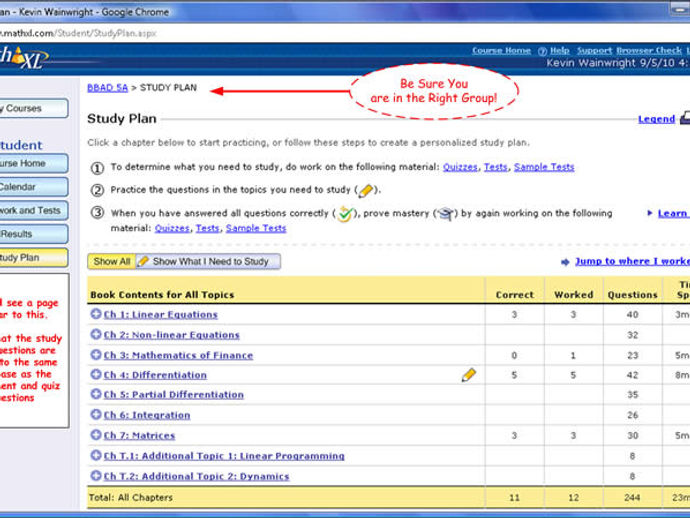
Task: Click Book Contents for All Topics header
Action: click(162, 295)
